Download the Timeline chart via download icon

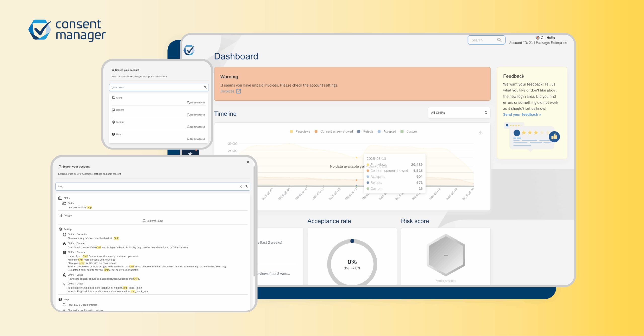(x=480, y=133)
